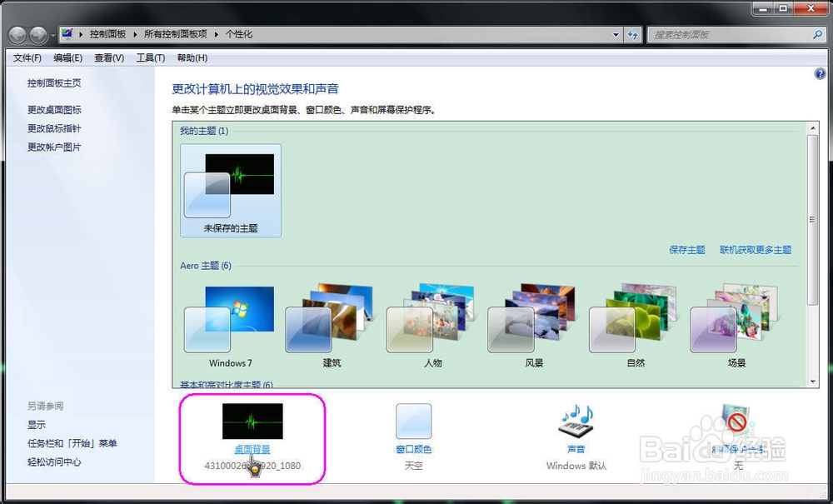This screenshot has height=504, width=833.
Task: Click theme list scrollbar up arrow
Action: click(812, 128)
